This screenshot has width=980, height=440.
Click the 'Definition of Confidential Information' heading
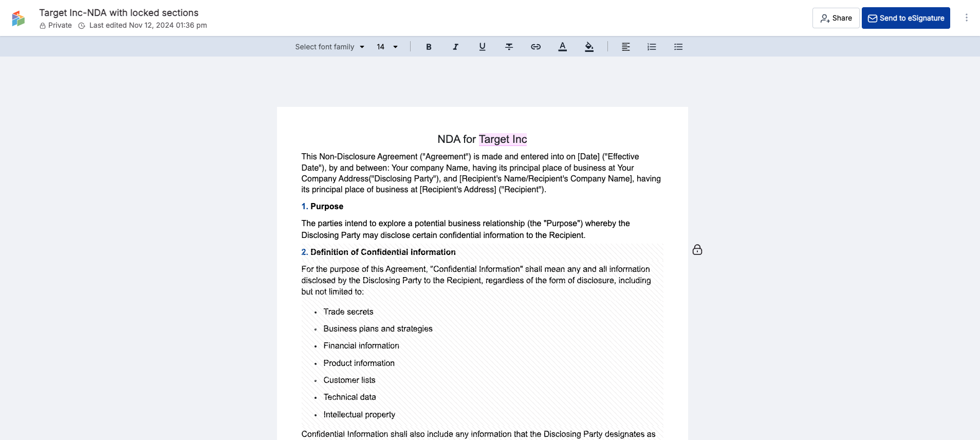coord(383,252)
